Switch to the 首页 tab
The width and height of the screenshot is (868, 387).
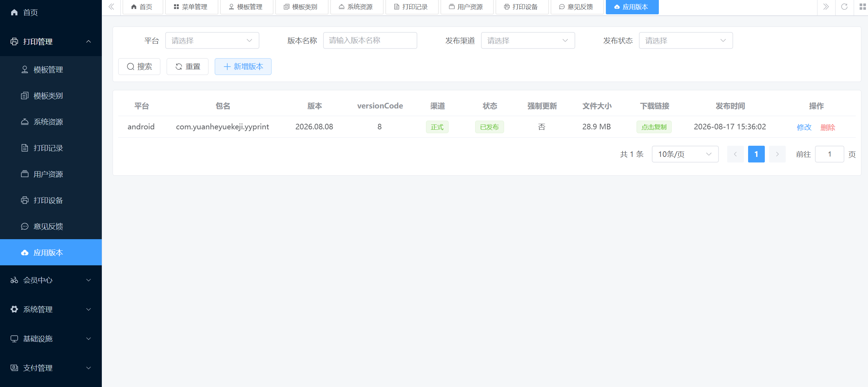[x=142, y=7]
